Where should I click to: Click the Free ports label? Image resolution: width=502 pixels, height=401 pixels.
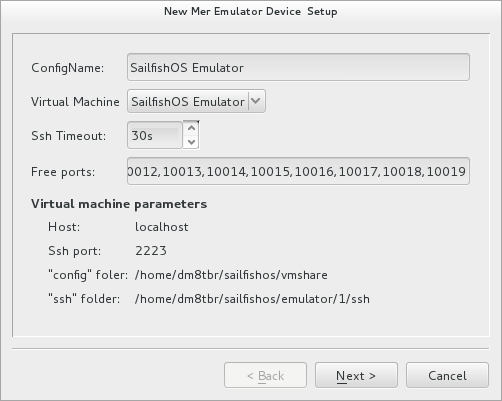pyautogui.click(x=63, y=172)
